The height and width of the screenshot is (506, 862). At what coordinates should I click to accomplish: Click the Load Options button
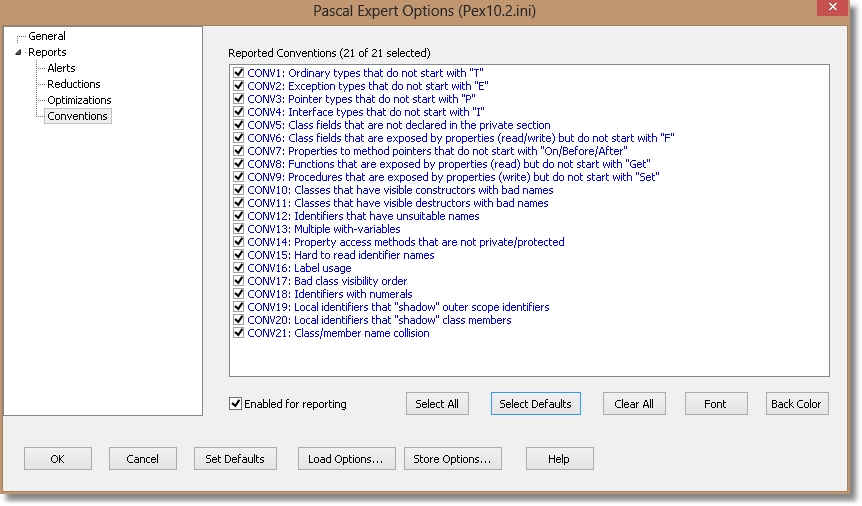pyautogui.click(x=346, y=459)
